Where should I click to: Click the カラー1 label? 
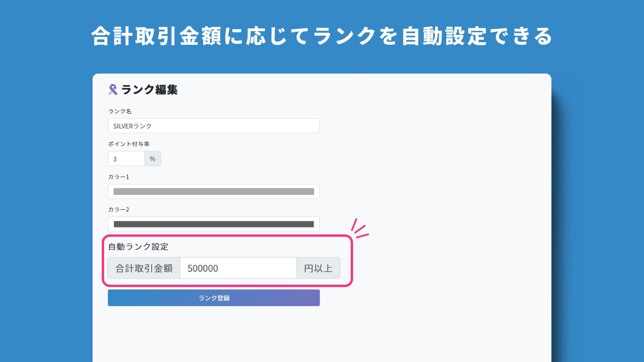tap(119, 177)
